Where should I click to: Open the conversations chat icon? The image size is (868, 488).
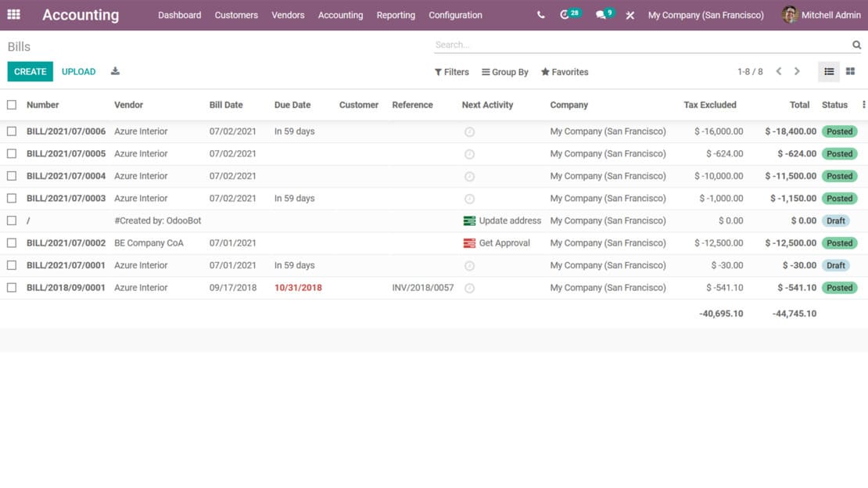[x=601, y=15]
